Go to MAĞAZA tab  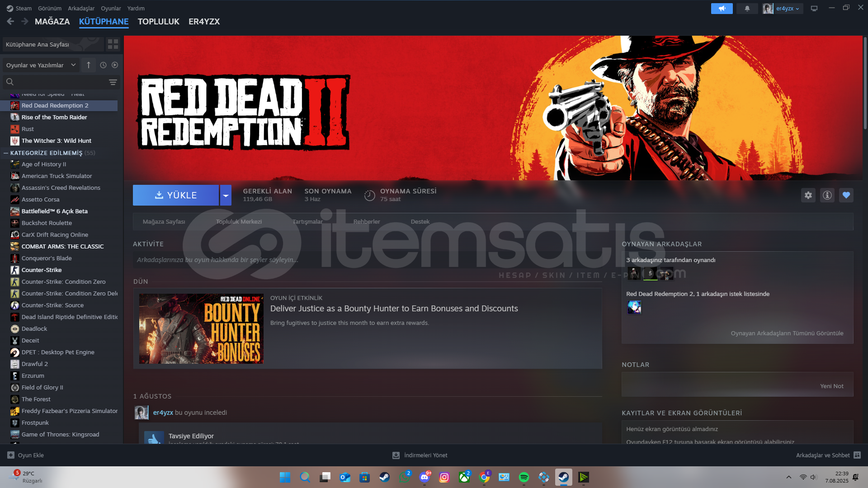tap(52, 21)
